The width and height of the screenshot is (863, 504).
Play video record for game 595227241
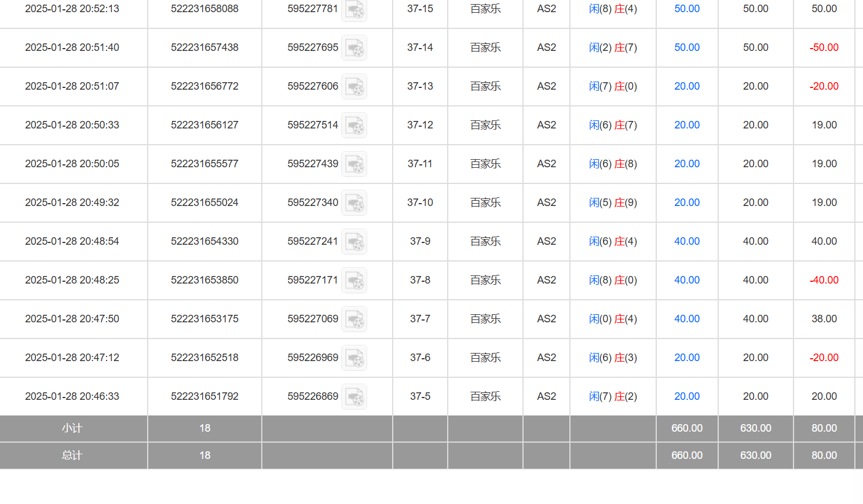pos(354,242)
